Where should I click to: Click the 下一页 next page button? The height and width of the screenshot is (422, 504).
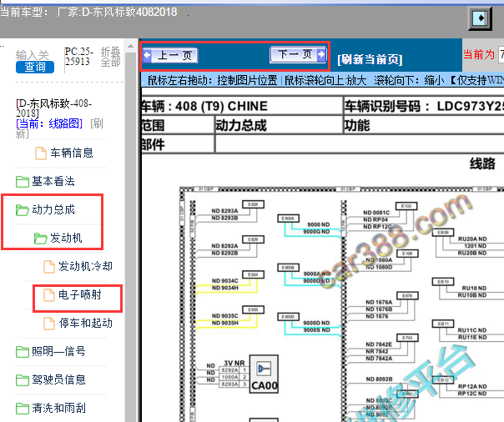pos(298,54)
